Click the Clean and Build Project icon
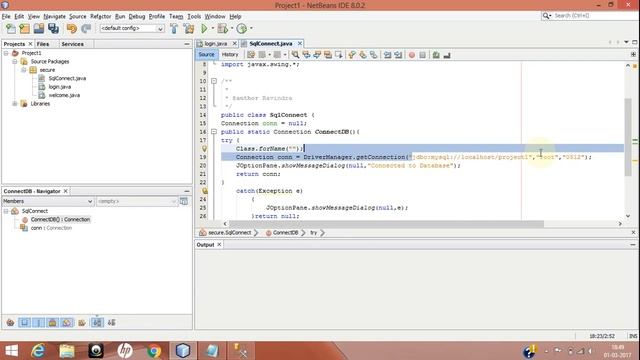The height and width of the screenshot is (360, 640). tap(189, 28)
